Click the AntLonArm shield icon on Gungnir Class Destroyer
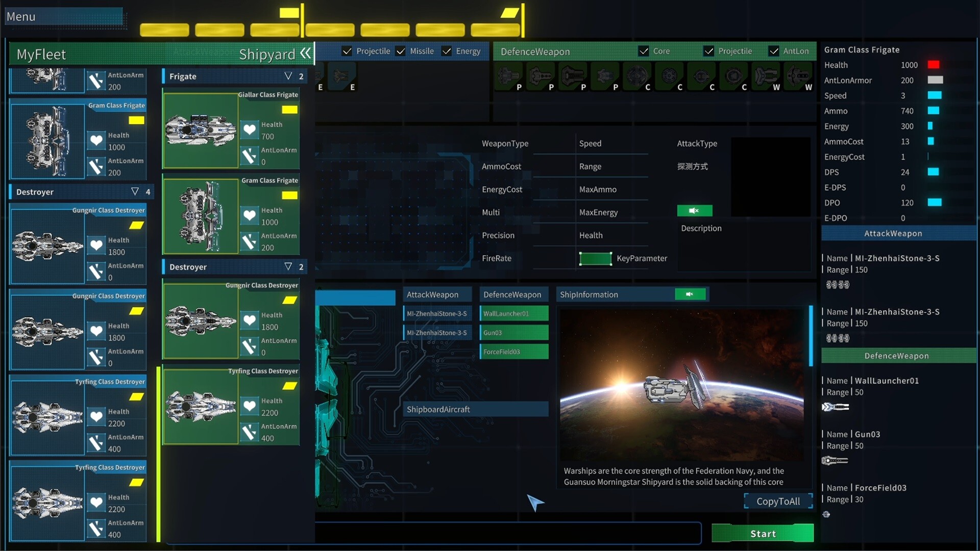This screenshot has height=551, width=980. coord(96,271)
